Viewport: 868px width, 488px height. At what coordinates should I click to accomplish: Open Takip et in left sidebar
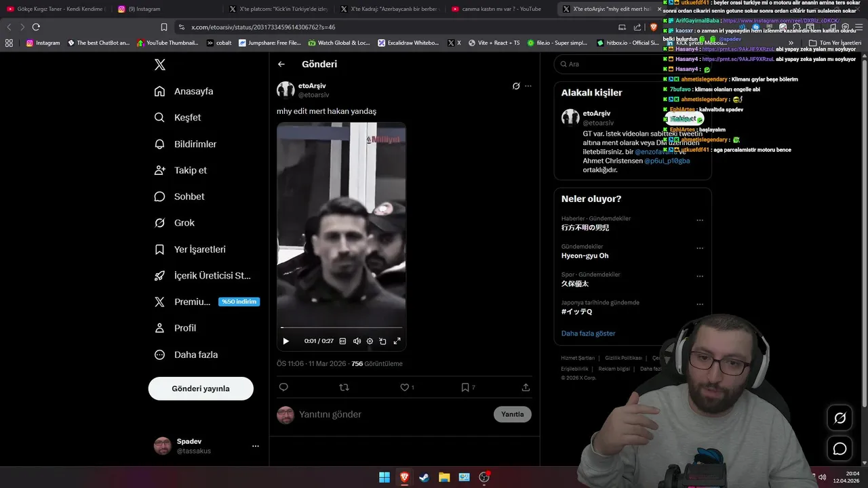point(181,170)
